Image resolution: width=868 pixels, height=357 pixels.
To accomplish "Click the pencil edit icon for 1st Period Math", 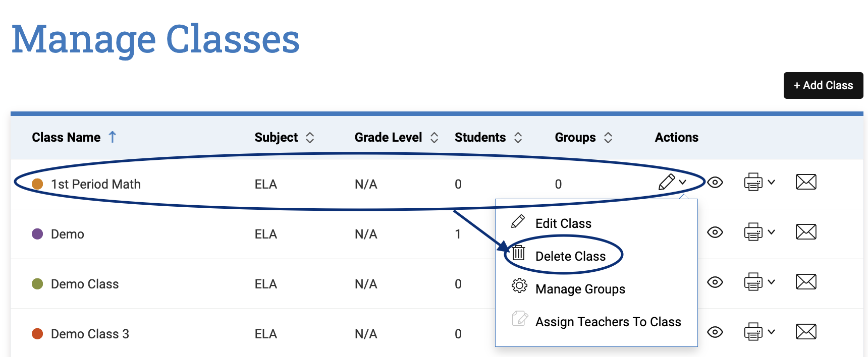I will click(667, 182).
